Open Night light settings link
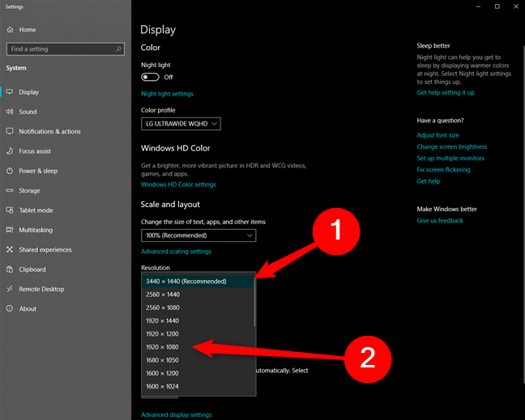Screen dimensions: 525x420 pos(167,94)
